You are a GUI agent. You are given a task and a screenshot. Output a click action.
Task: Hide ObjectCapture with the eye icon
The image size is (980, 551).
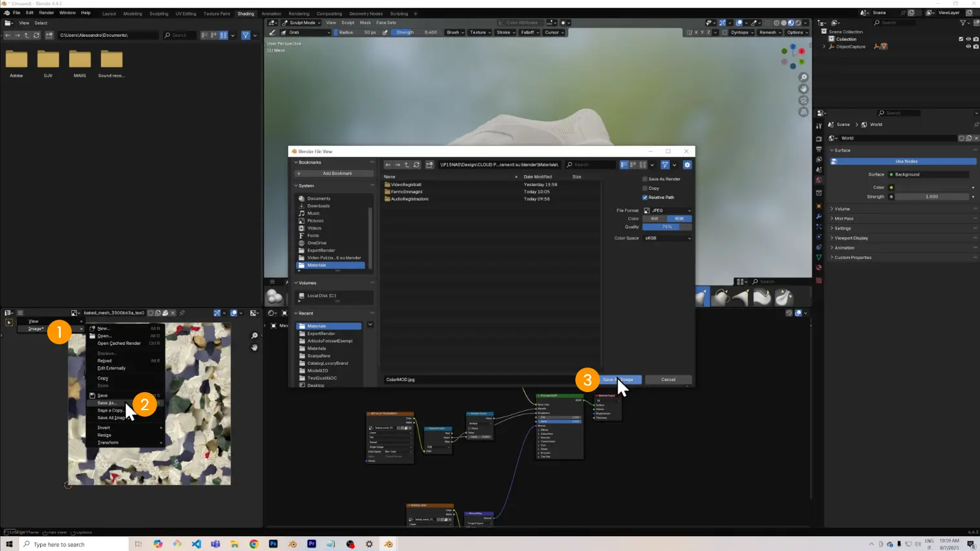[x=968, y=47]
